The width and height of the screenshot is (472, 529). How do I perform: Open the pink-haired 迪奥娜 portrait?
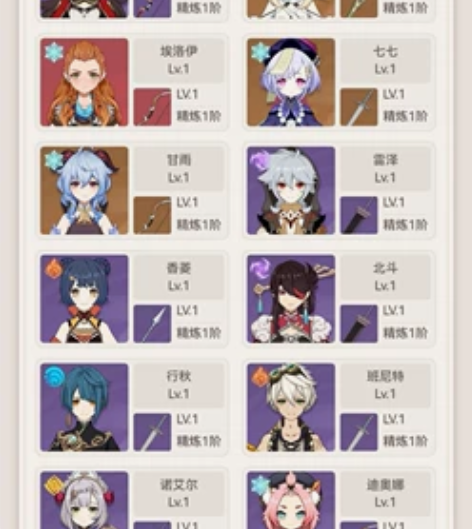[291, 500]
